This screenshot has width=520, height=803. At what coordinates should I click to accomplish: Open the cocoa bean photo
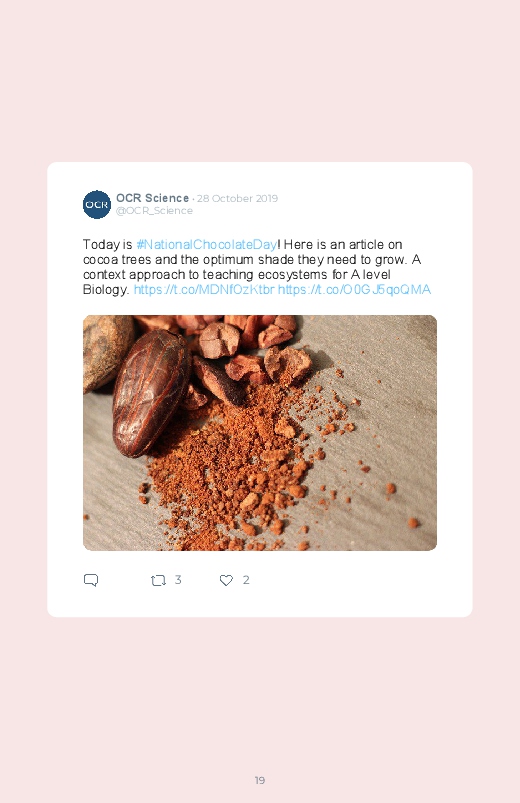tap(260, 433)
